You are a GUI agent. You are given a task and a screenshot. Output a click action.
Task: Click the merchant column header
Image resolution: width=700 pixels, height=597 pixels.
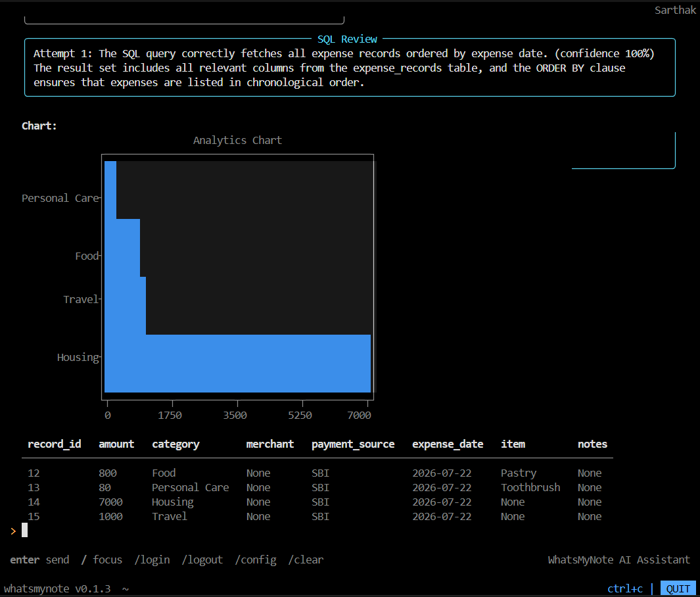269,444
